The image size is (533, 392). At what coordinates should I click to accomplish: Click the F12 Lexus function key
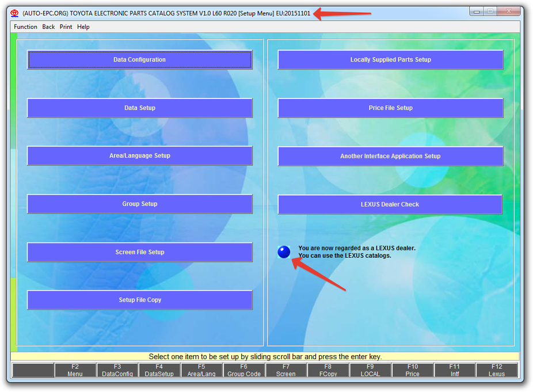pos(497,370)
